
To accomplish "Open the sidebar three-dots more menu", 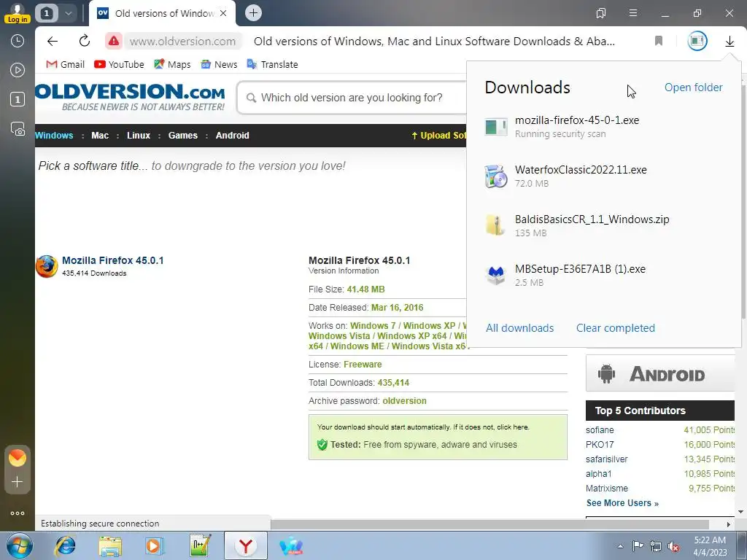I will (x=18, y=513).
